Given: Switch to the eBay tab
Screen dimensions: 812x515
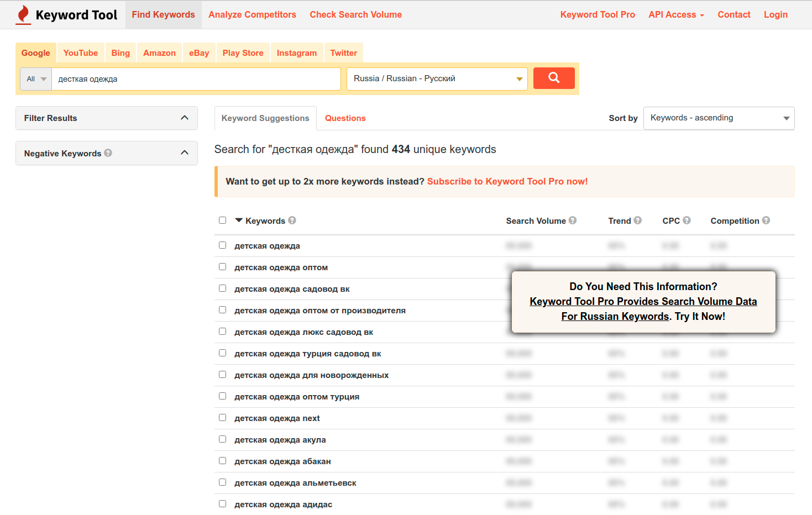Looking at the screenshot, I should click(199, 53).
